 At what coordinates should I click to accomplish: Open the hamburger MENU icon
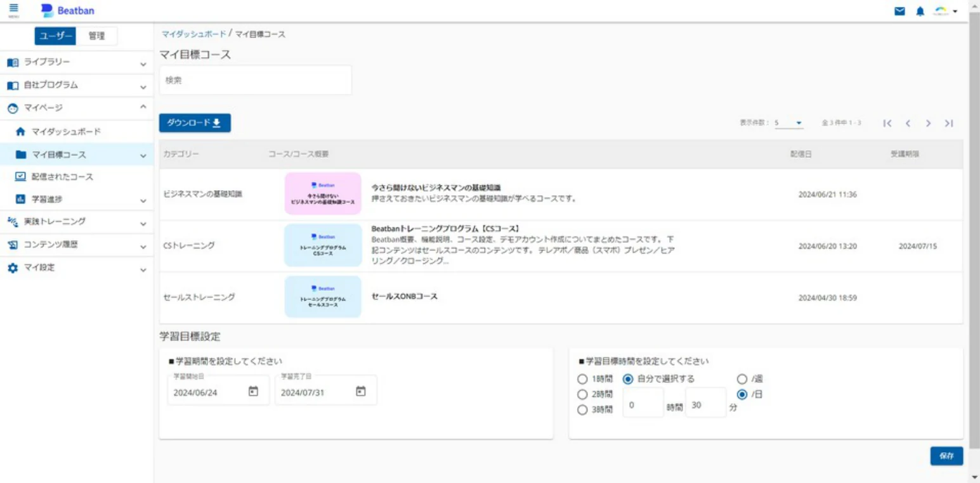tap(14, 10)
